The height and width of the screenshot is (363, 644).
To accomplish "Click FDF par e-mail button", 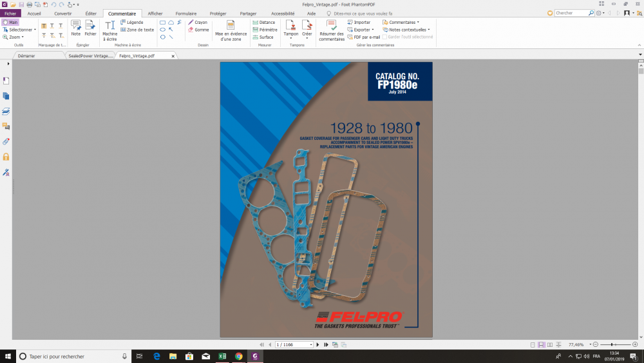I will [363, 37].
